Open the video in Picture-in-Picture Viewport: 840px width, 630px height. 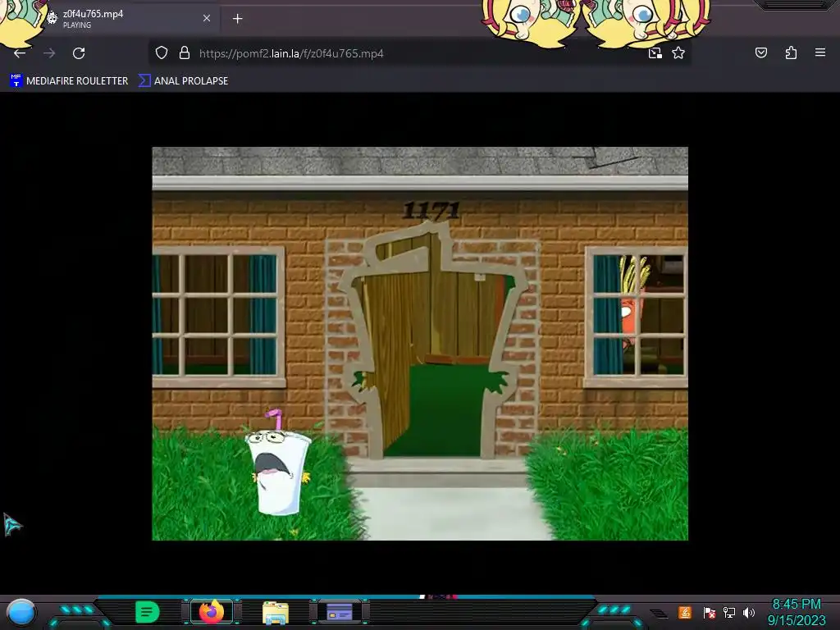(655, 53)
